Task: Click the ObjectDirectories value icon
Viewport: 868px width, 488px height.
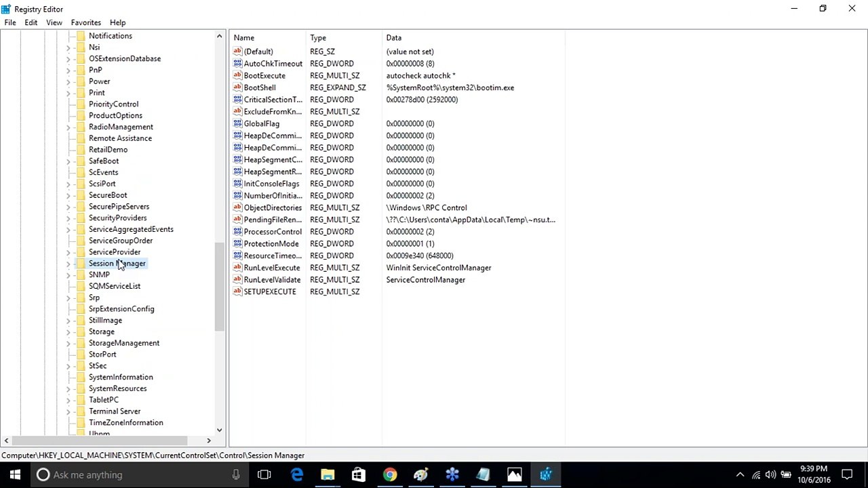Action: 237,207
